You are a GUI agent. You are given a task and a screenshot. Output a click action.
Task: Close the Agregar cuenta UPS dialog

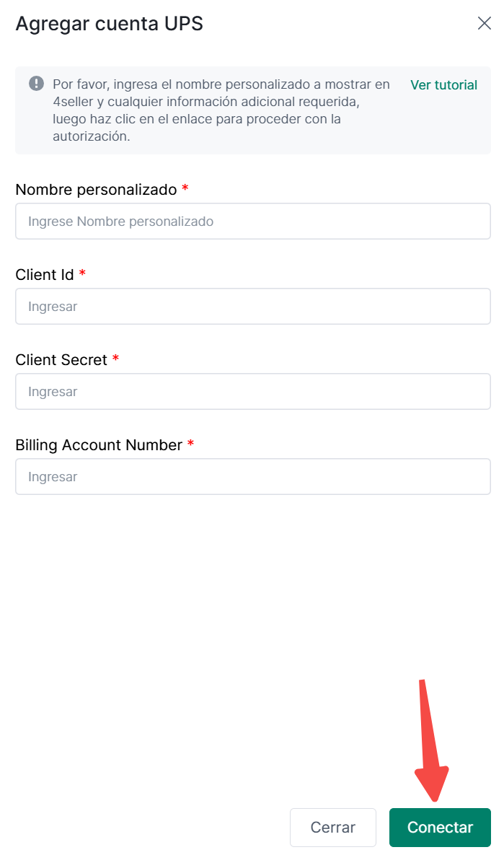(x=484, y=23)
